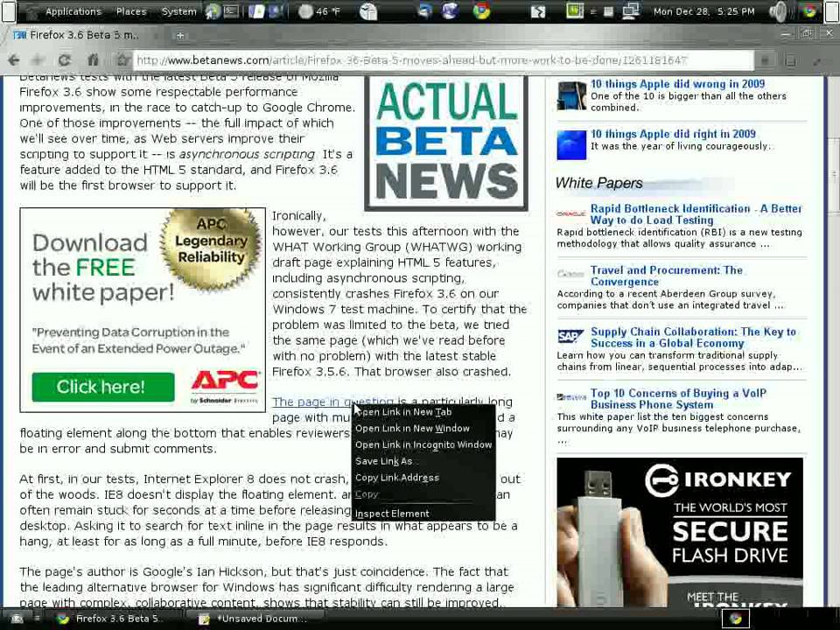The image size is (840, 630).
Task: Bookmark this page with the star icon
Action: 122,60
